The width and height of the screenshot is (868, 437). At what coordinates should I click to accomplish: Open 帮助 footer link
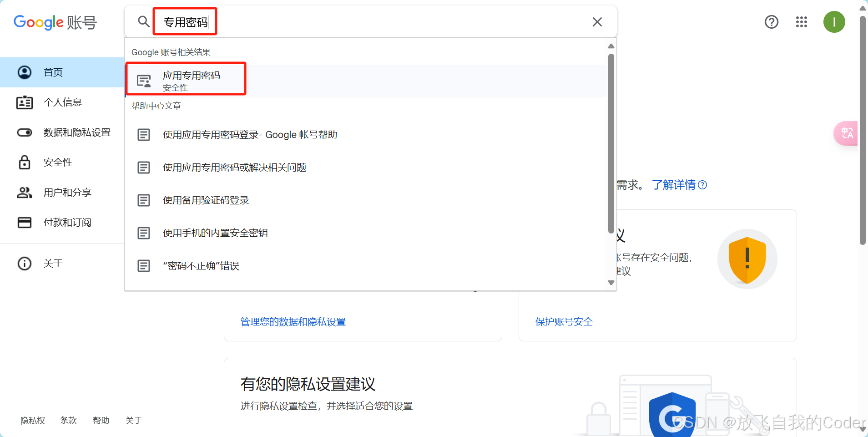click(101, 421)
